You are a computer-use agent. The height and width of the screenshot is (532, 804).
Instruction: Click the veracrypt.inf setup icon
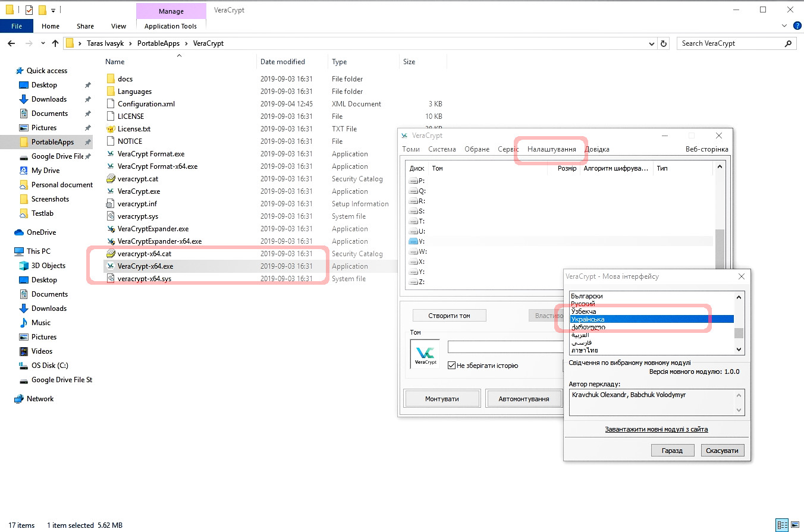click(111, 203)
